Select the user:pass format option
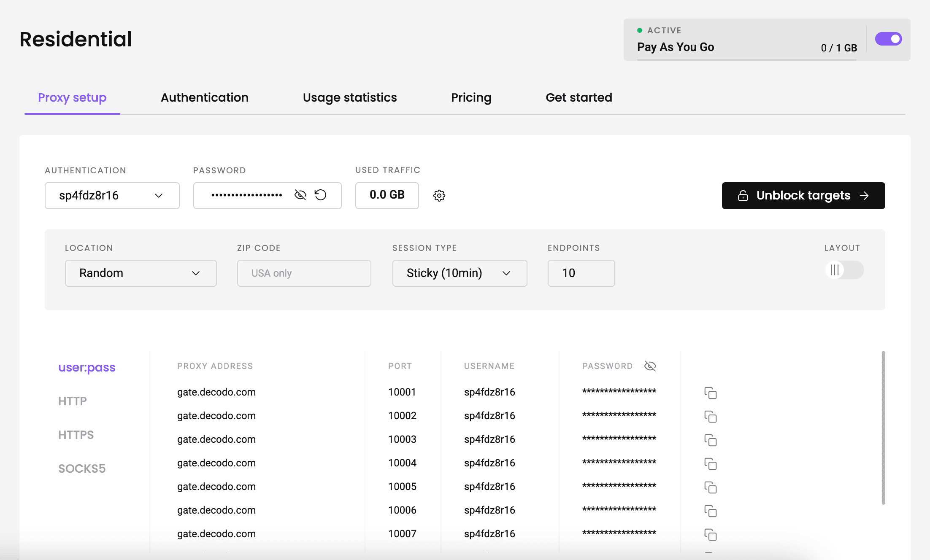930x560 pixels. pyautogui.click(x=87, y=368)
